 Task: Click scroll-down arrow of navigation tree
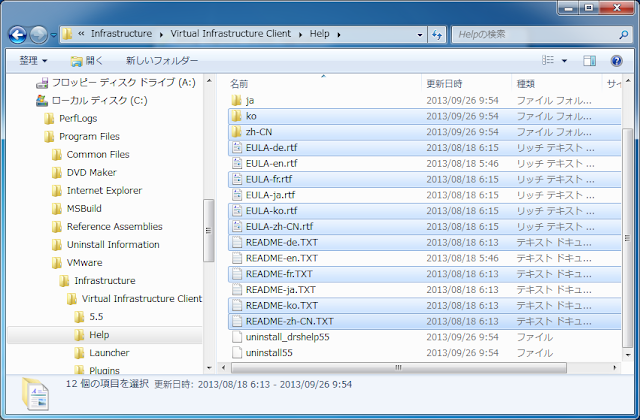tap(209, 368)
